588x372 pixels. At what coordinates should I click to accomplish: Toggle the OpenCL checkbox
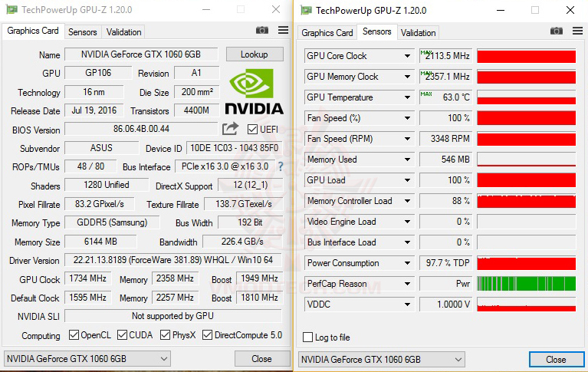click(x=74, y=335)
